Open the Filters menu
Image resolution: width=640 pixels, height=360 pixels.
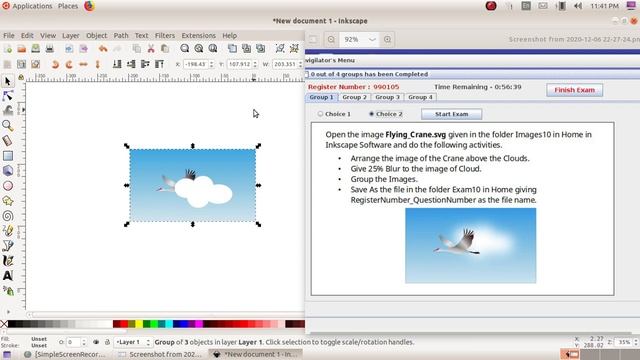pos(165,36)
